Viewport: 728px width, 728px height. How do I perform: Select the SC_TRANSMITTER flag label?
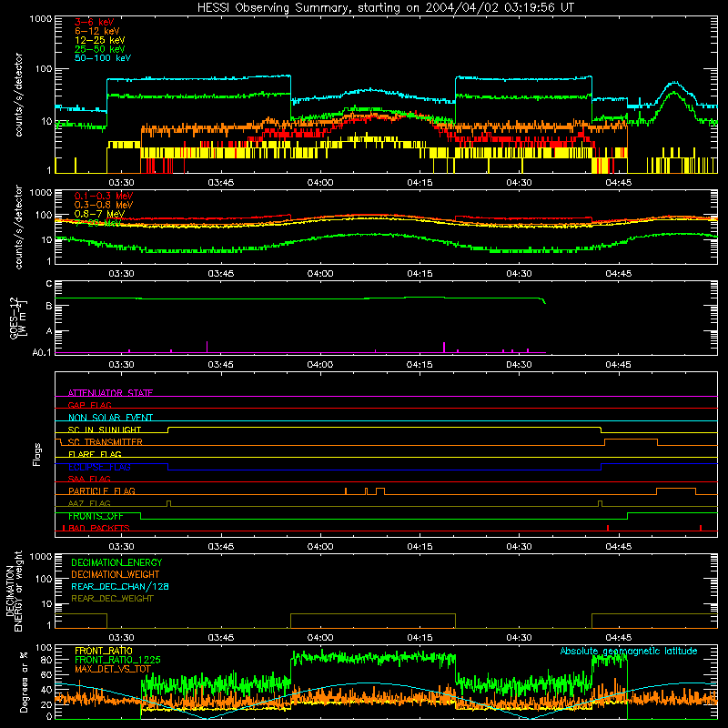[x=106, y=441]
